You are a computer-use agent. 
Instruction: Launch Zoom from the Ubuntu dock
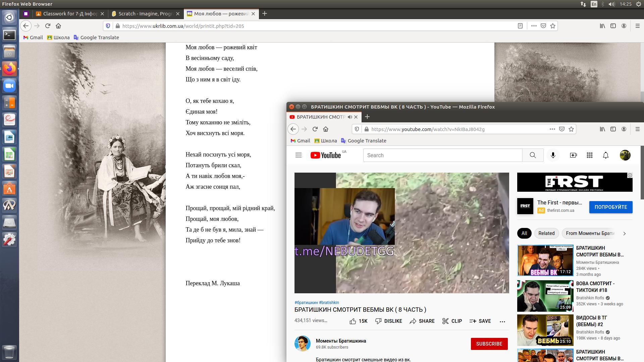9,86
